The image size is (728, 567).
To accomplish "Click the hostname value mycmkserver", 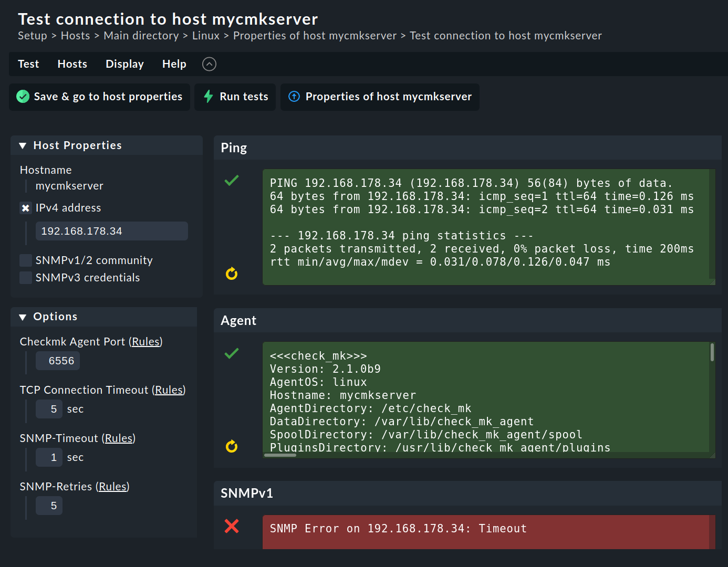I will click(x=69, y=186).
